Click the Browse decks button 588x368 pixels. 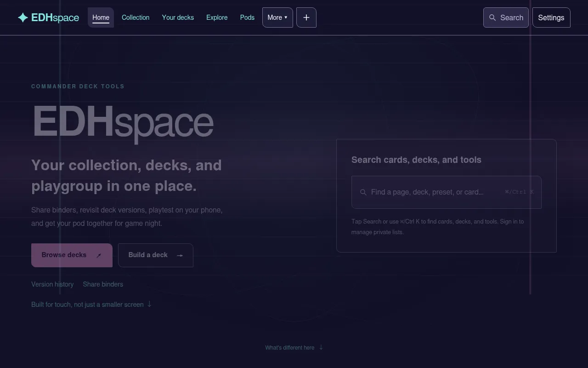coord(72,255)
